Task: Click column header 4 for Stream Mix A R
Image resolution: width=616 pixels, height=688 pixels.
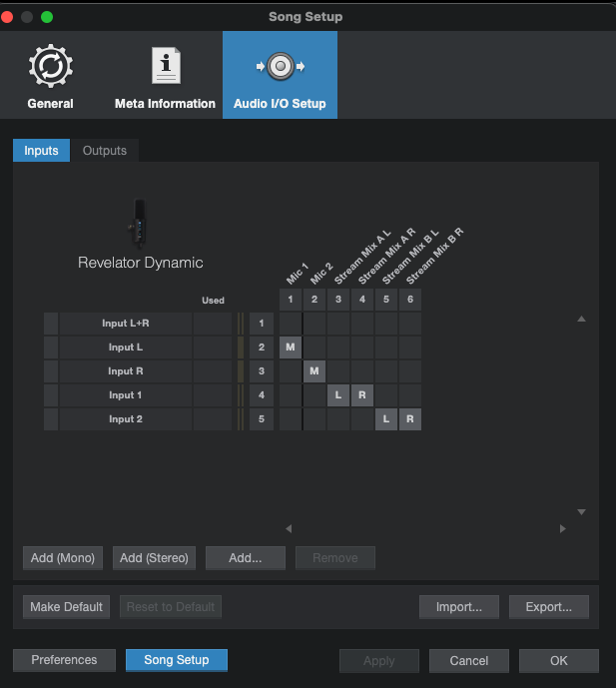Action: tap(362, 300)
